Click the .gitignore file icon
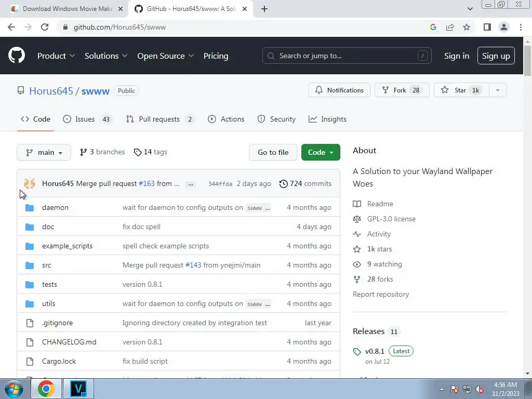The image size is (532, 399). 30,323
